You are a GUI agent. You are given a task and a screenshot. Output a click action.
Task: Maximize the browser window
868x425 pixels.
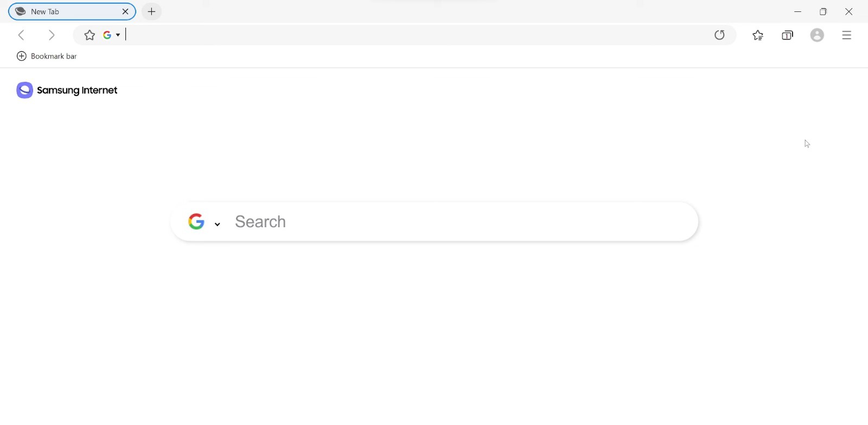823,11
